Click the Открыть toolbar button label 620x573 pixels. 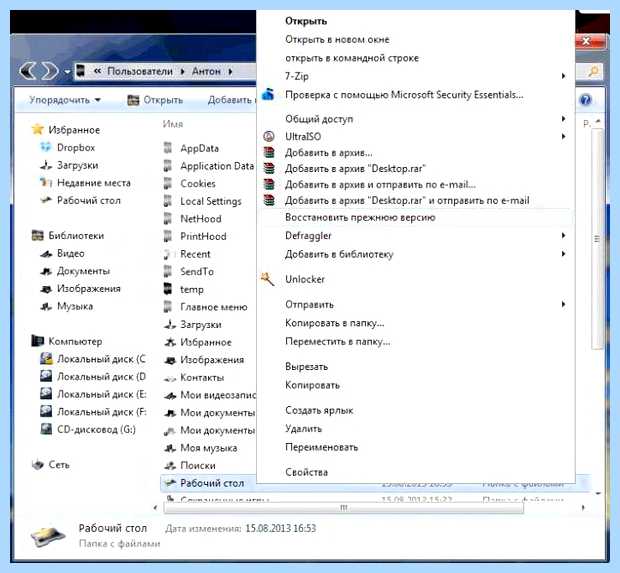163,100
